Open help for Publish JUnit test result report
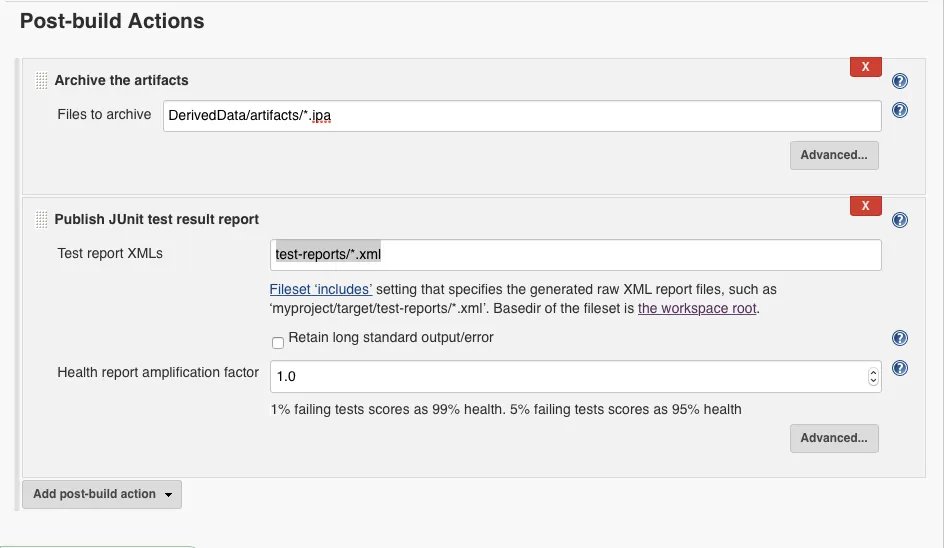 point(900,220)
